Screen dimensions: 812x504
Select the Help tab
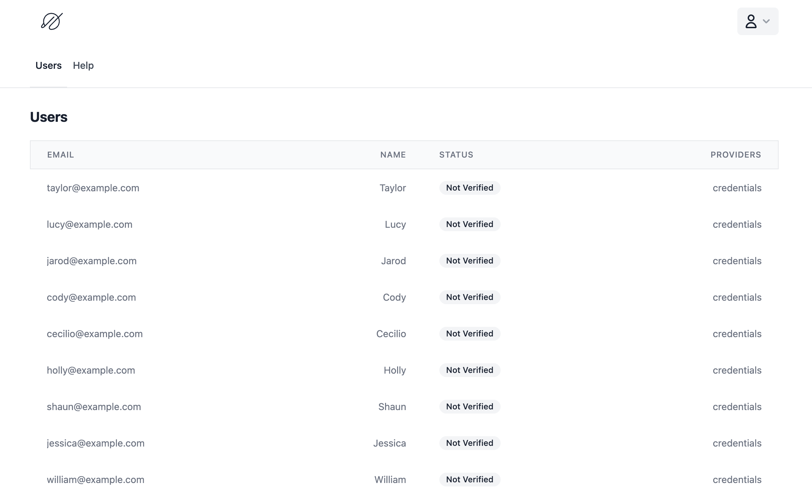(x=83, y=65)
